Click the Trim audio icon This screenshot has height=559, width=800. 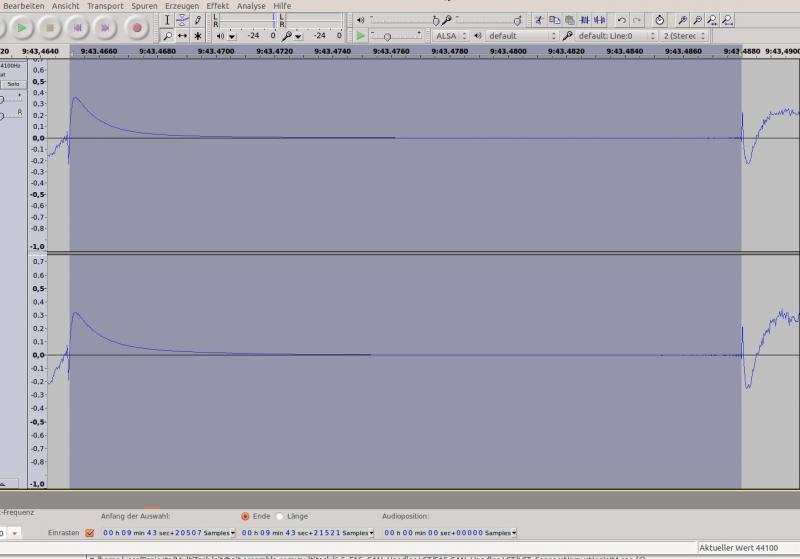584,20
